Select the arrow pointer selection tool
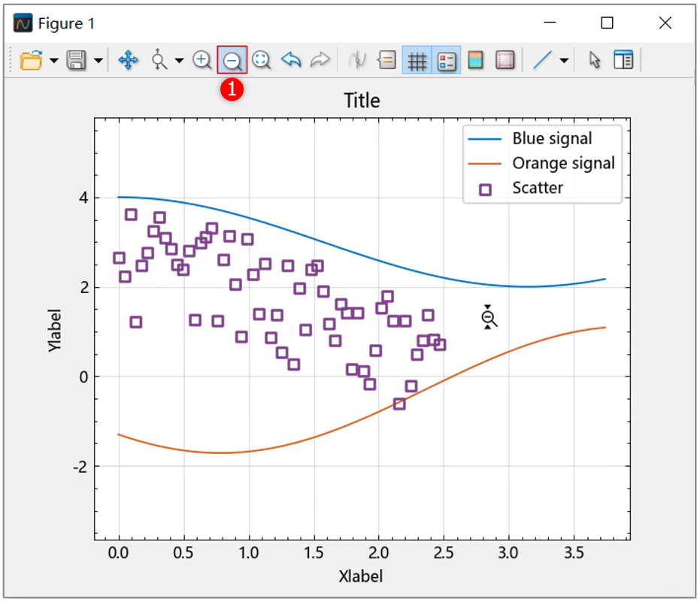The image size is (700, 602). pos(595,61)
